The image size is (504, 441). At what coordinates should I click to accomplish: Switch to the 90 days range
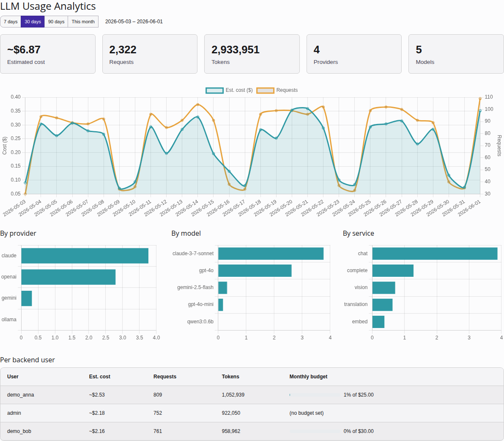click(56, 22)
